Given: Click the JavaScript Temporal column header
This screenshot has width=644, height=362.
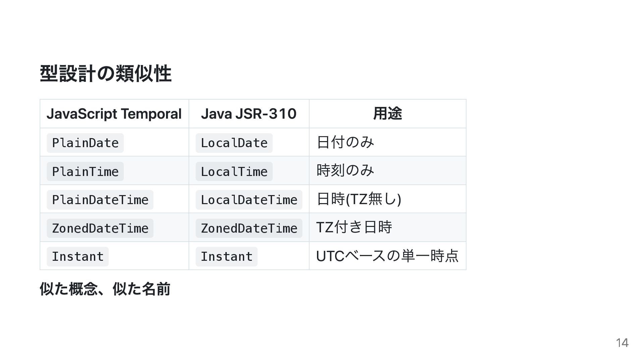Looking at the screenshot, I should (x=114, y=114).
